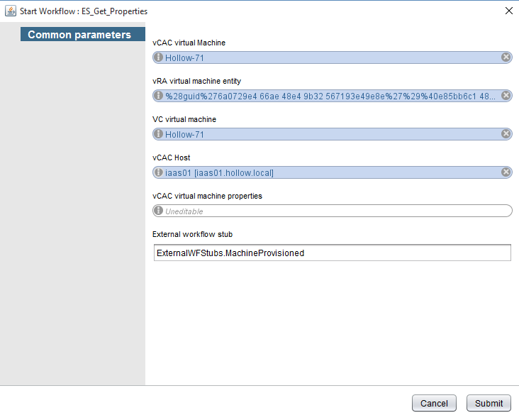Clear the VC virtual machine value
Image resolution: width=519 pixels, height=420 pixels.
pyautogui.click(x=506, y=134)
